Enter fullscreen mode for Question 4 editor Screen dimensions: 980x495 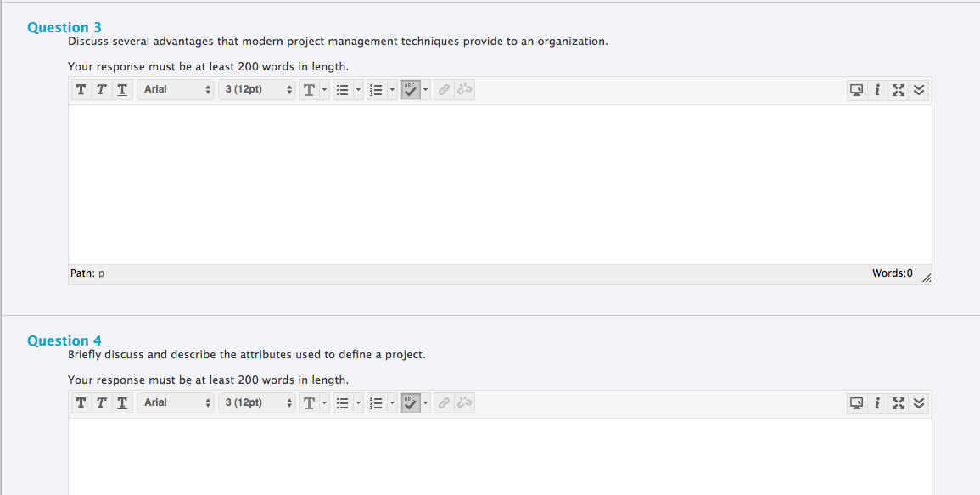point(898,402)
